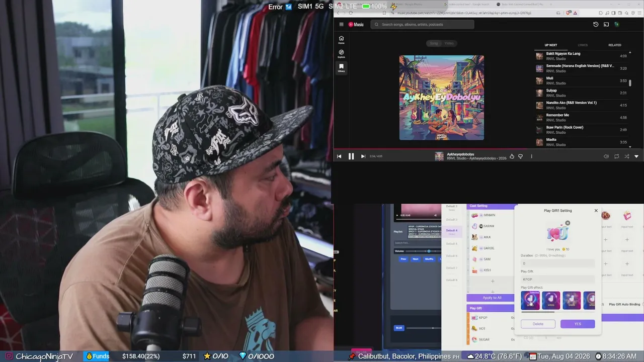Select the UP NEXT tab
Image resolution: width=644 pixels, height=362 pixels.
551,45
